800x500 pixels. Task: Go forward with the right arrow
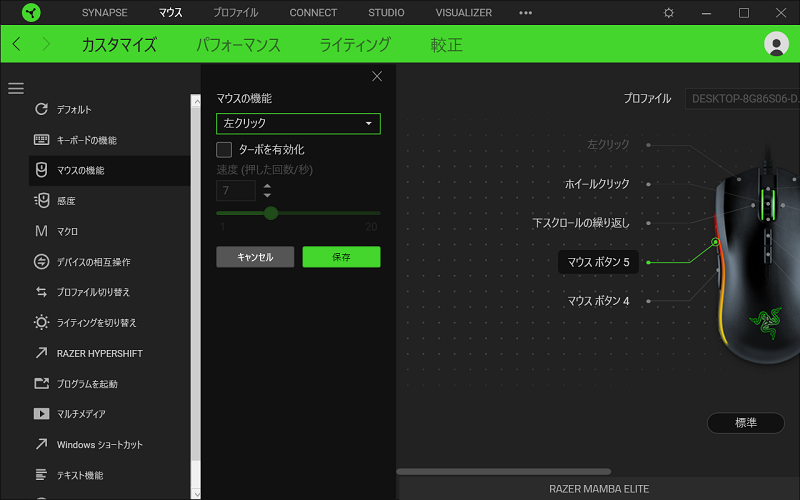tap(46, 44)
